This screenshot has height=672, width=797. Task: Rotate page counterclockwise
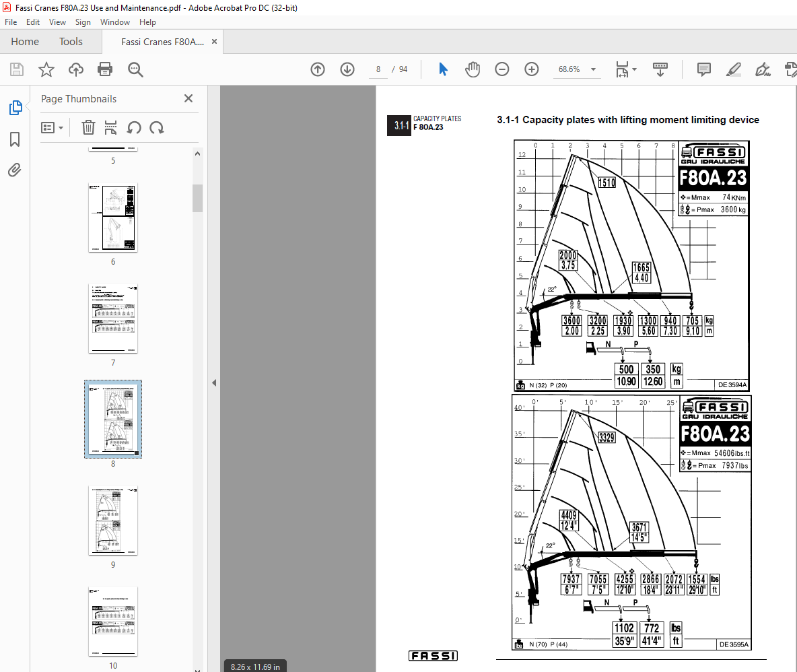click(x=134, y=127)
